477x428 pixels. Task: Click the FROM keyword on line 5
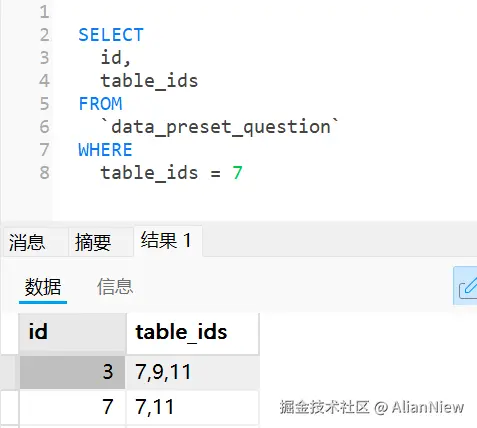[x=100, y=104]
